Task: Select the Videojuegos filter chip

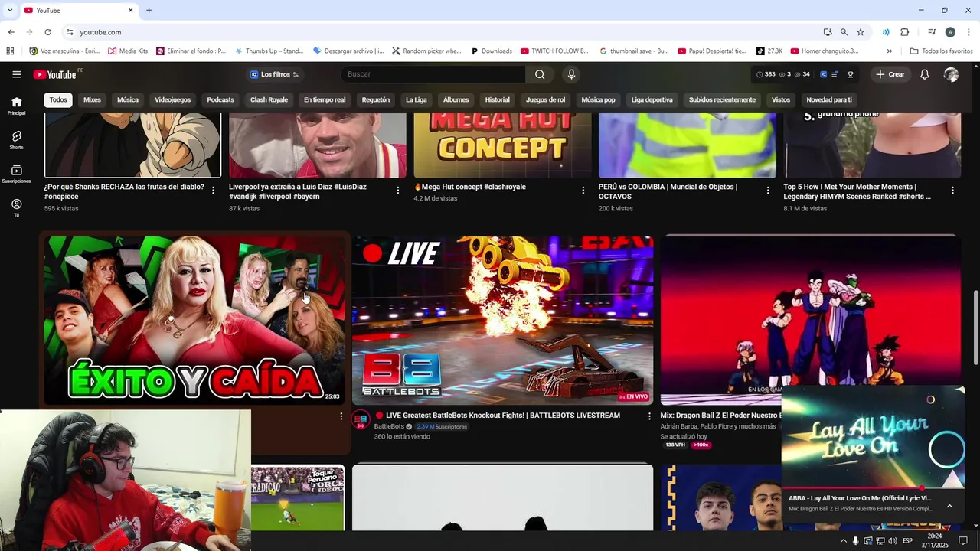Action: click(x=172, y=99)
